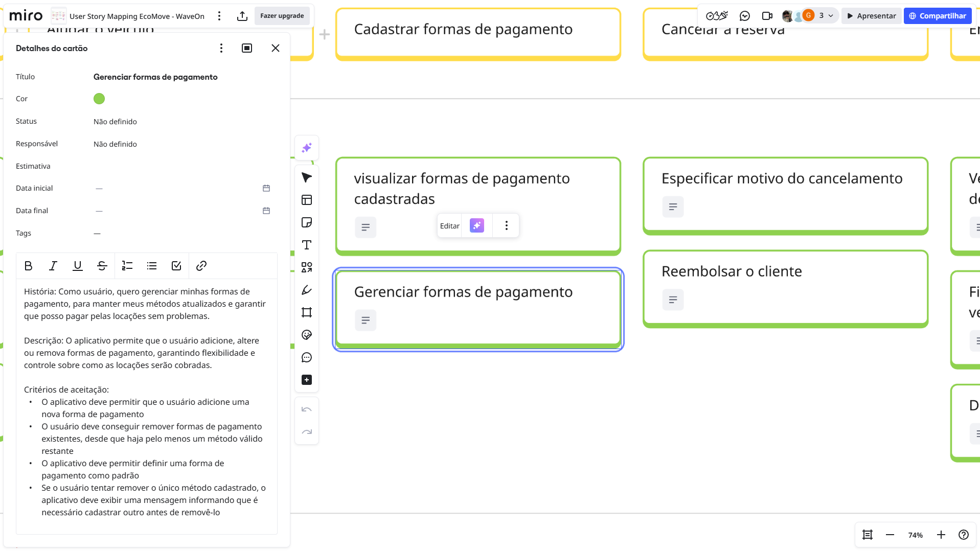Open board options menu beside title
980x551 pixels.
219,16
